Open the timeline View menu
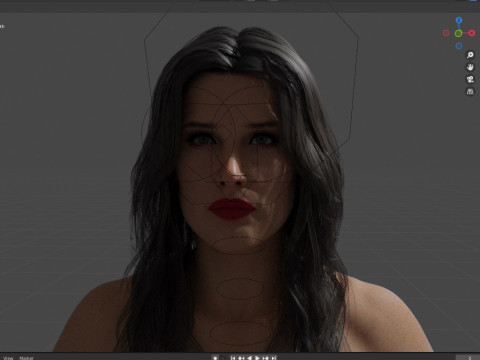480x360 pixels. [8, 358]
